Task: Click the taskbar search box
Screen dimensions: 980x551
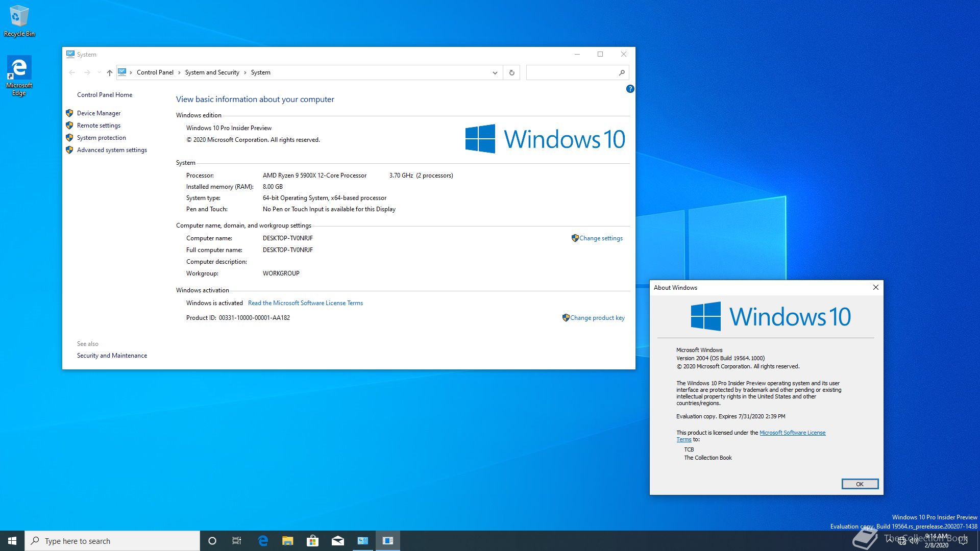Action: [112, 541]
